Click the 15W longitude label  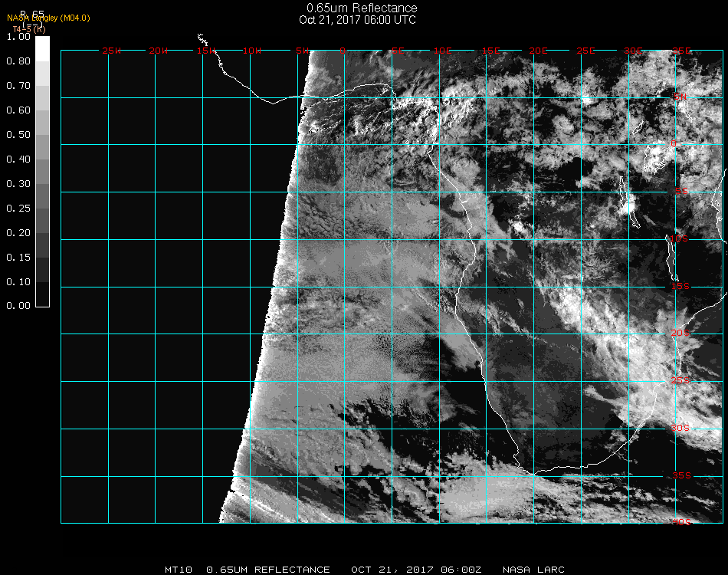point(206,51)
